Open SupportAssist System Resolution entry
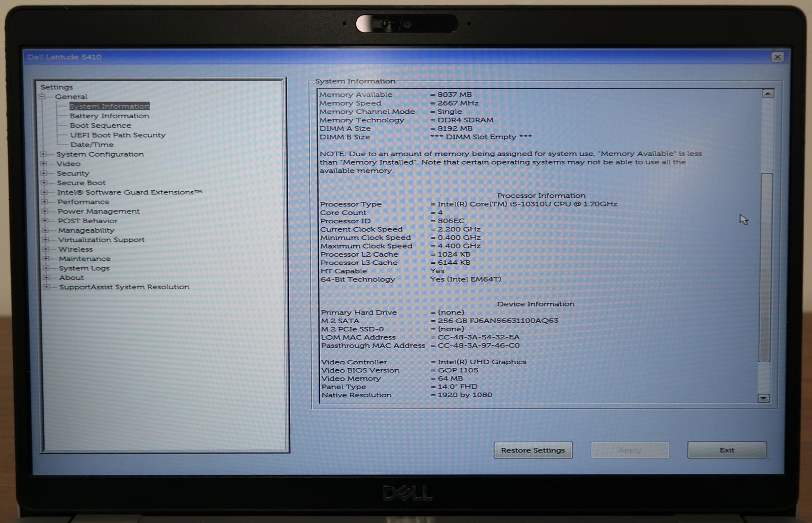Screen dimensions: 812x523 click(124, 287)
